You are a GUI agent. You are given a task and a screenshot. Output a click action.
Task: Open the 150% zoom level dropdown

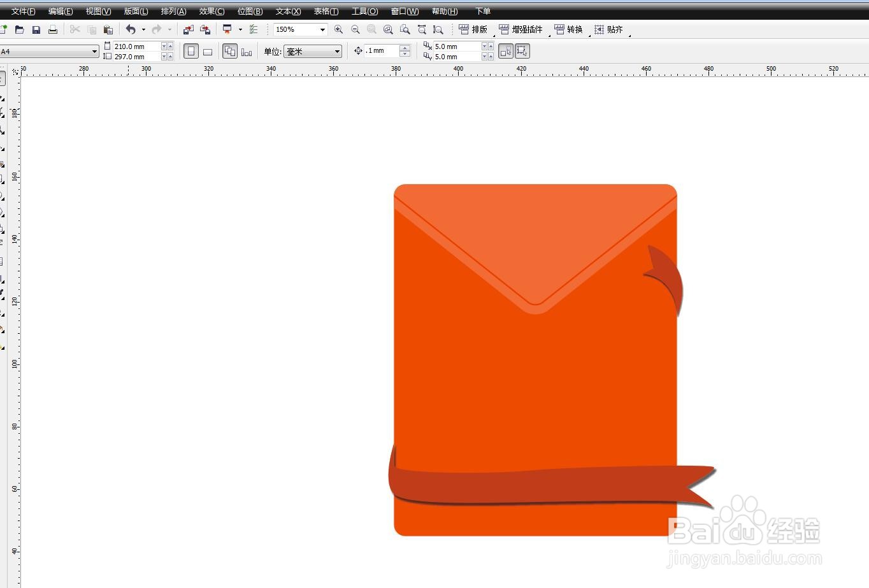[x=322, y=30]
